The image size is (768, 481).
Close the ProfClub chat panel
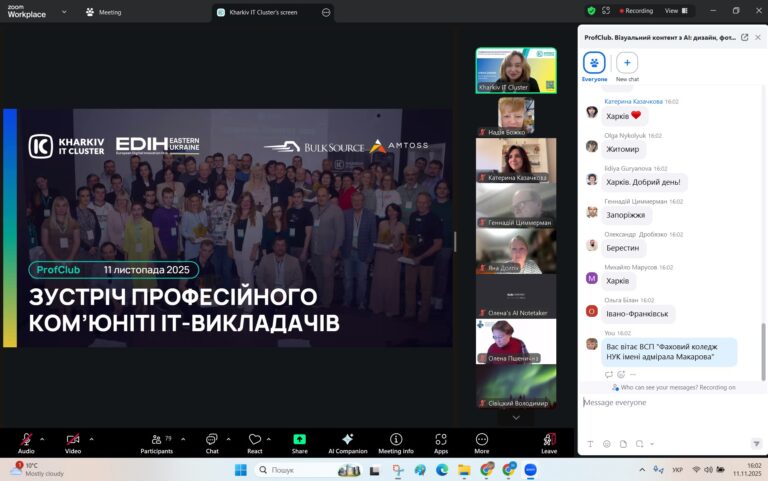(758, 37)
